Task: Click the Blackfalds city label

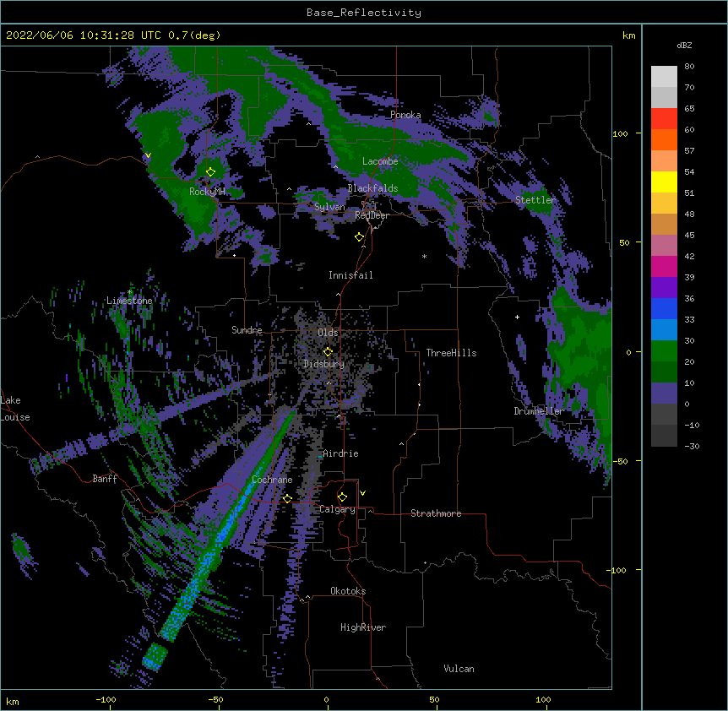Action: 372,188
